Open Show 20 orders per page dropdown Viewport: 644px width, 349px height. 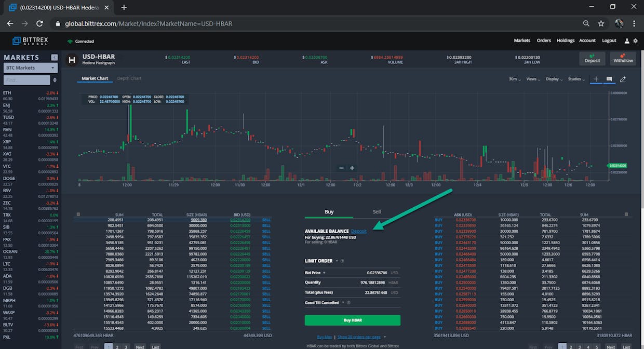click(x=361, y=337)
